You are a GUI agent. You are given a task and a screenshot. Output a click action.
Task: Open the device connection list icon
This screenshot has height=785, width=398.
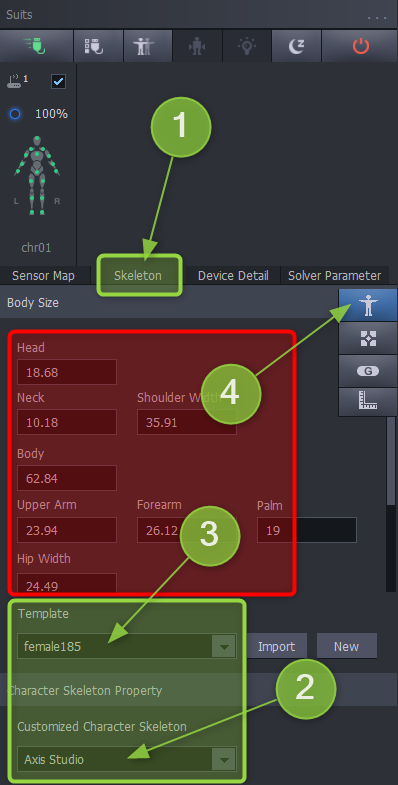coord(98,46)
